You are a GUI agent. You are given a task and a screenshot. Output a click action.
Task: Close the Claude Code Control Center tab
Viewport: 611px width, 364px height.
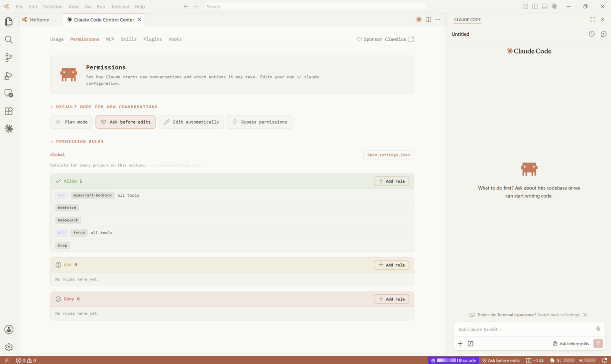click(x=139, y=20)
